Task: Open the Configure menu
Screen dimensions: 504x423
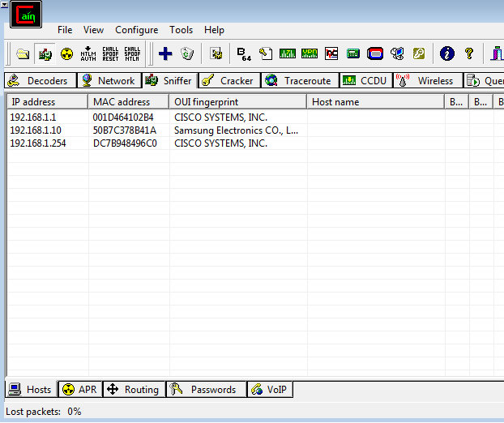Action: pyautogui.click(x=137, y=30)
